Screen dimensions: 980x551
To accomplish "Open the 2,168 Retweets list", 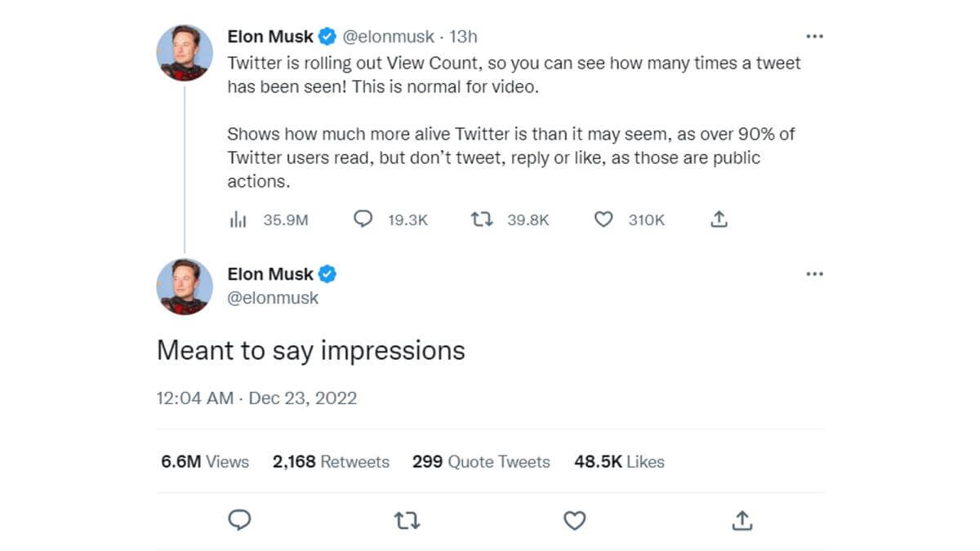I will pos(331,461).
